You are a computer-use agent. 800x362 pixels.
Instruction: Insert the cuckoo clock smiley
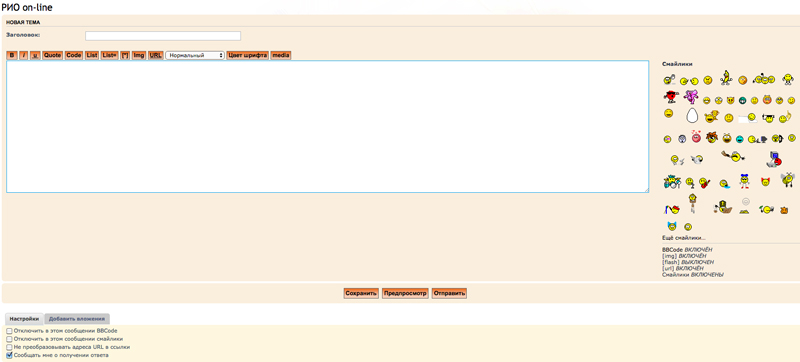(692, 202)
